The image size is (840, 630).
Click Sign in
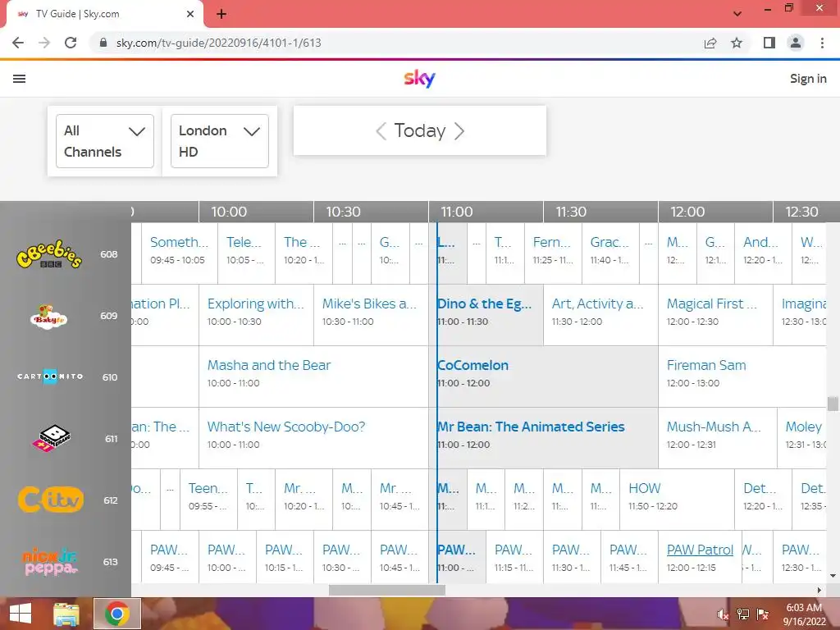[x=808, y=79]
